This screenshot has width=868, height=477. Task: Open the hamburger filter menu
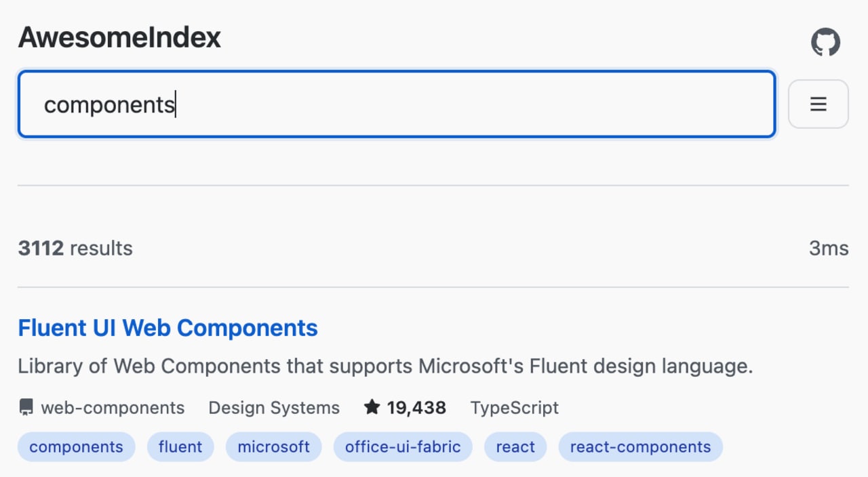pos(818,104)
